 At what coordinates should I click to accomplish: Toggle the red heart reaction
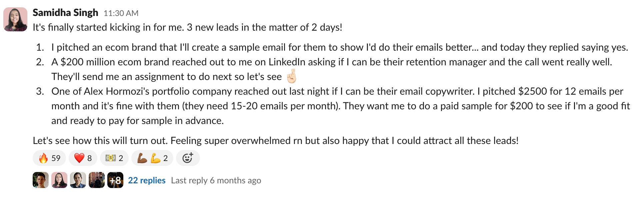tap(83, 158)
